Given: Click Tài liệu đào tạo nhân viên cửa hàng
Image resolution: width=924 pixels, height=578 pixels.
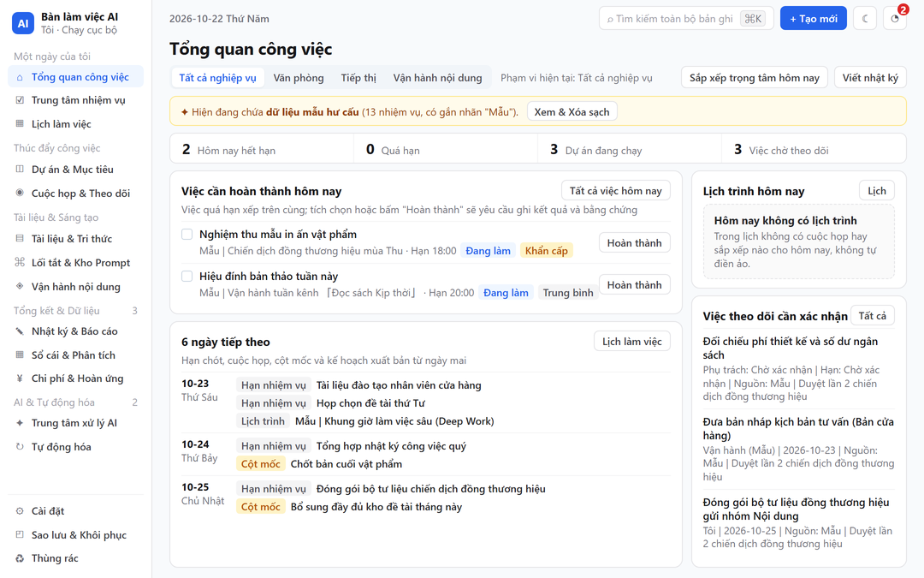Looking at the screenshot, I should tap(399, 385).
